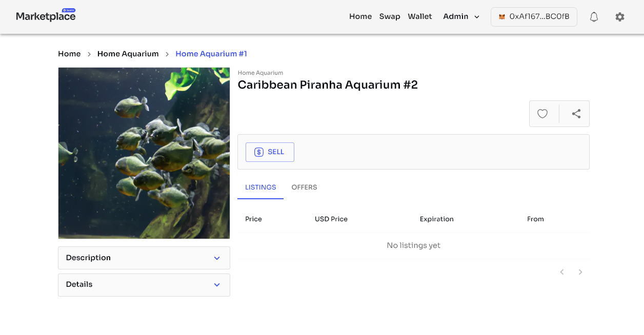Select the Listings tab

click(x=260, y=187)
